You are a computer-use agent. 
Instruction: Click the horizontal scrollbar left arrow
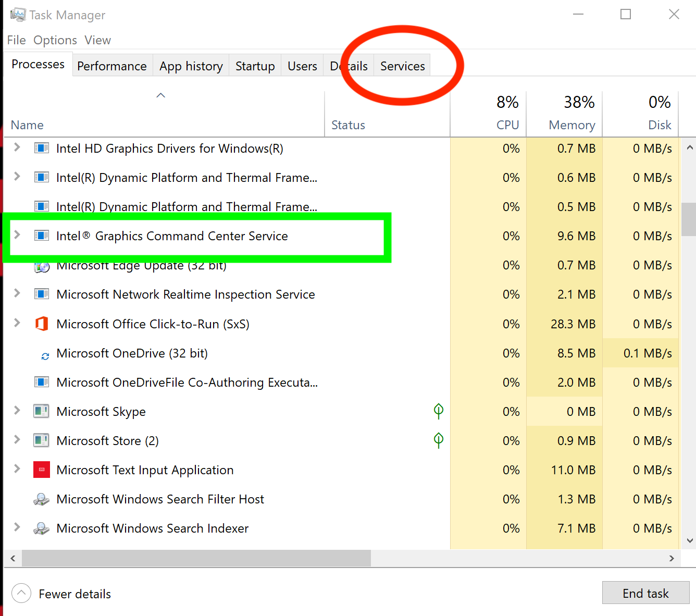coord(13,558)
